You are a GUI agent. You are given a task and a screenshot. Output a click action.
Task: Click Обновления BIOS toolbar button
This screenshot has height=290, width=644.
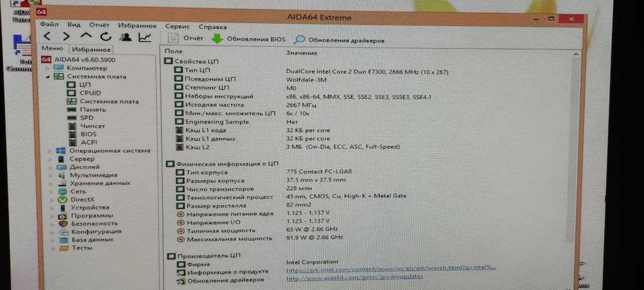(x=248, y=39)
